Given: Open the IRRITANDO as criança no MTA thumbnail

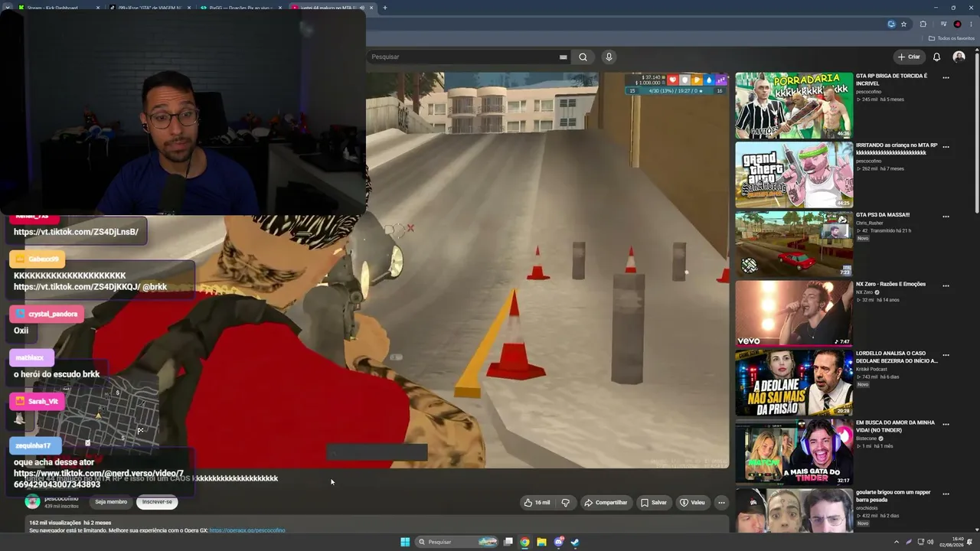Looking at the screenshot, I should click(794, 174).
